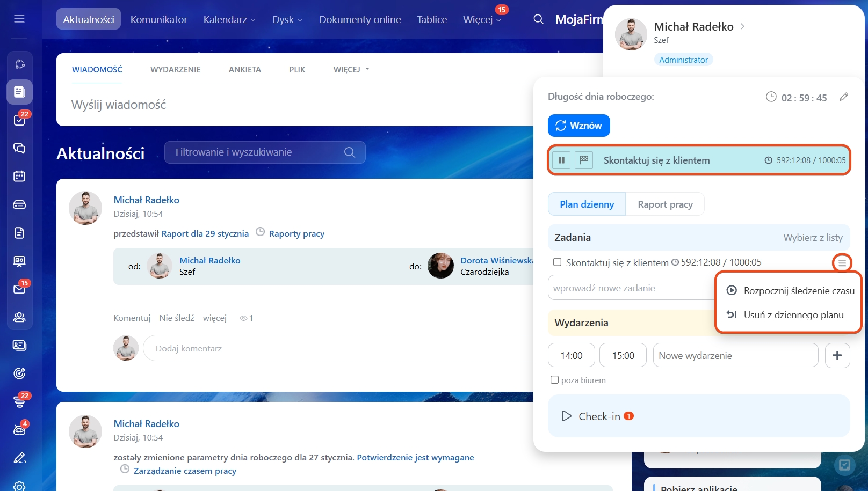Image resolution: width=868 pixels, height=491 pixels.
Task: Pause the active task timer
Action: 561,160
